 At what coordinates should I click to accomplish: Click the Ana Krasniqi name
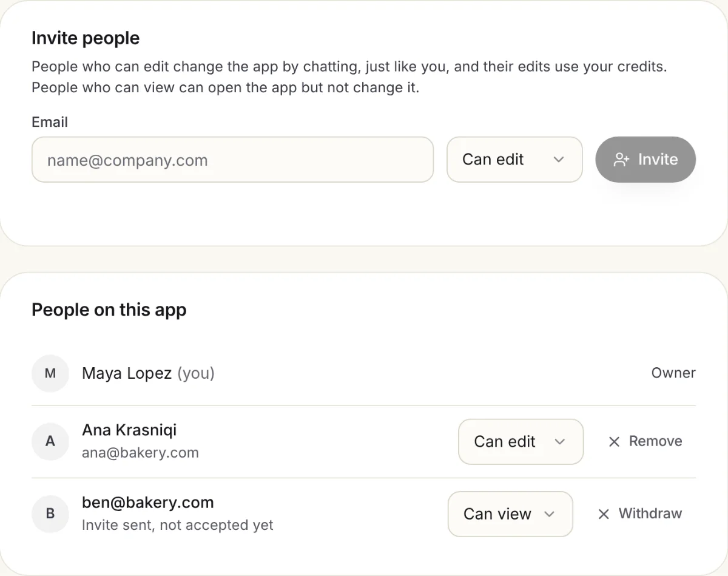tap(129, 430)
